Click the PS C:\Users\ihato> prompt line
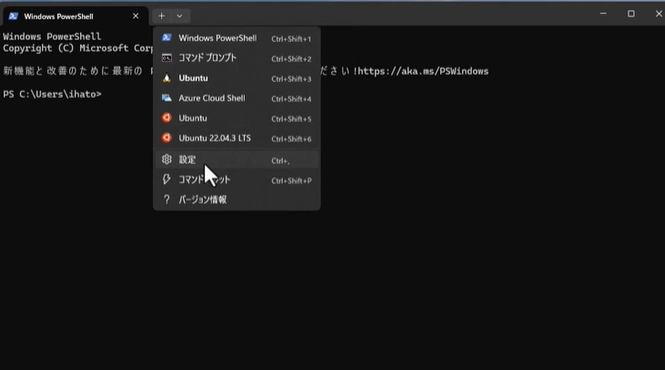 tap(52, 94)
